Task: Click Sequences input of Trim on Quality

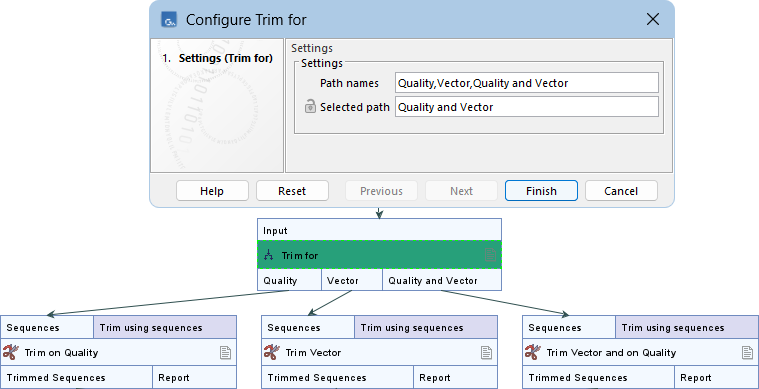Action: (47, 328)
